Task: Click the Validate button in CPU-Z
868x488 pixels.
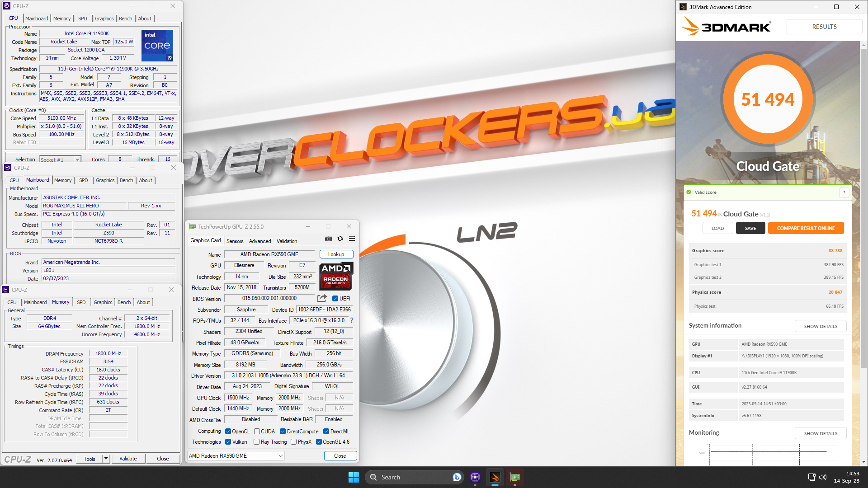Action: click(x=128, y=459)
